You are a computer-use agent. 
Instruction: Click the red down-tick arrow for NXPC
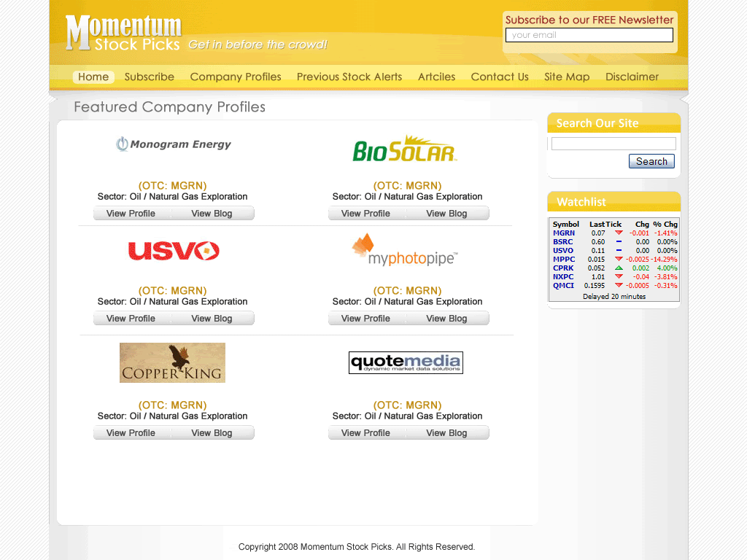[619, 276]
